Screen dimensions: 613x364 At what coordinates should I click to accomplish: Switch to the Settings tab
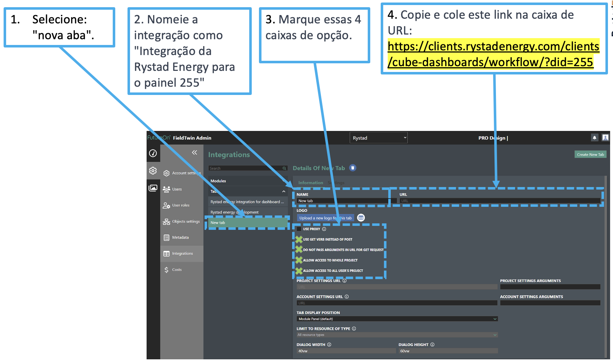coord(336,183)
